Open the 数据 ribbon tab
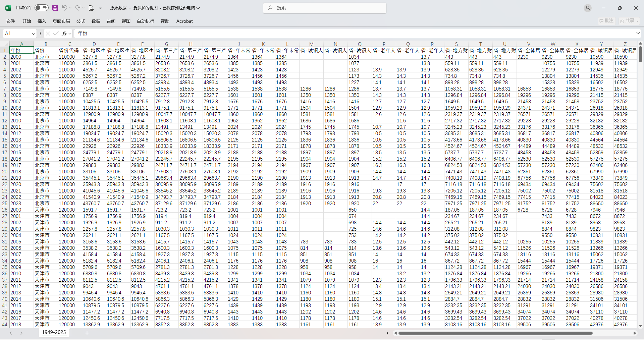The width and height of the screenshot is (644, 340). pos(96,21)
